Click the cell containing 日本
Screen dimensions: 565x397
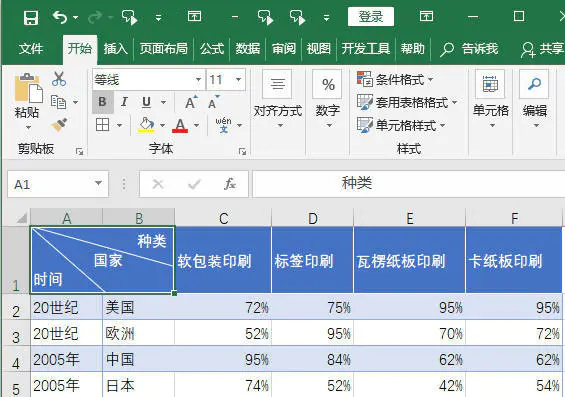pyautogui.click(x=139, y=385)
